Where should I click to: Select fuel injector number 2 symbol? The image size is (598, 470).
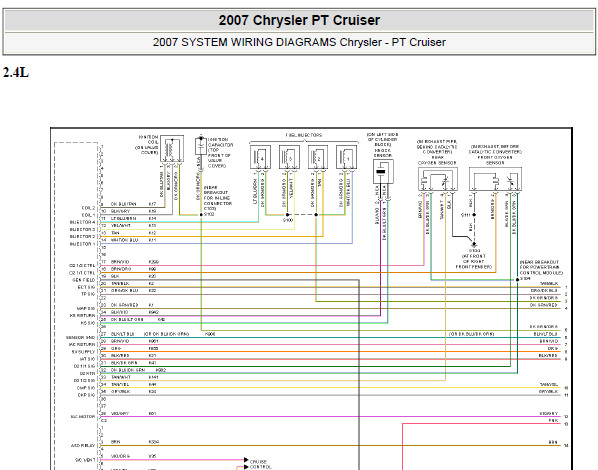pos(318,157)
